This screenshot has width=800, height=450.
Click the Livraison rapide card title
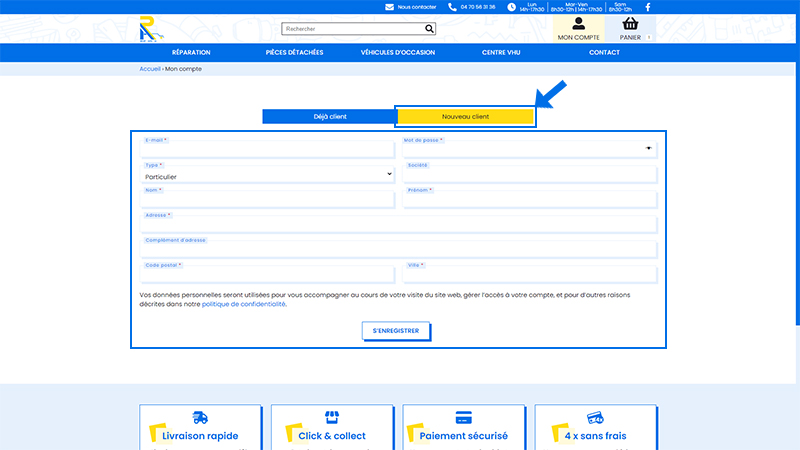tap(200, 436)
